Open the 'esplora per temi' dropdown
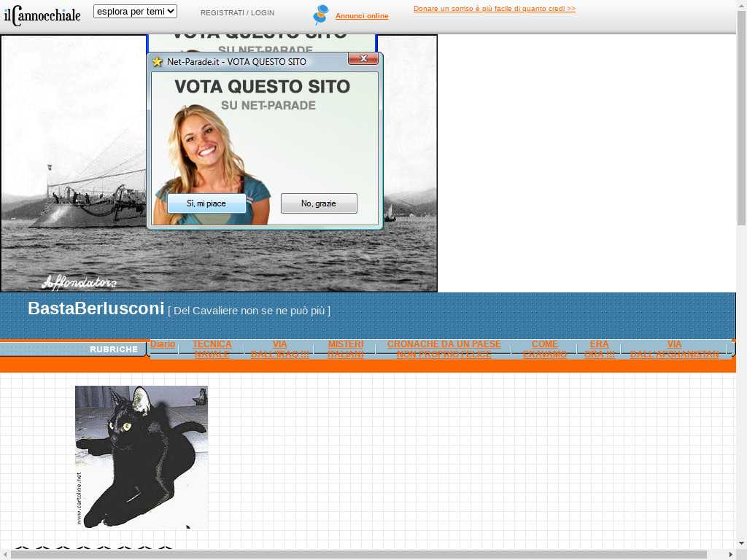This screenshot has height=560, width=747. click(x=135, y=12)
